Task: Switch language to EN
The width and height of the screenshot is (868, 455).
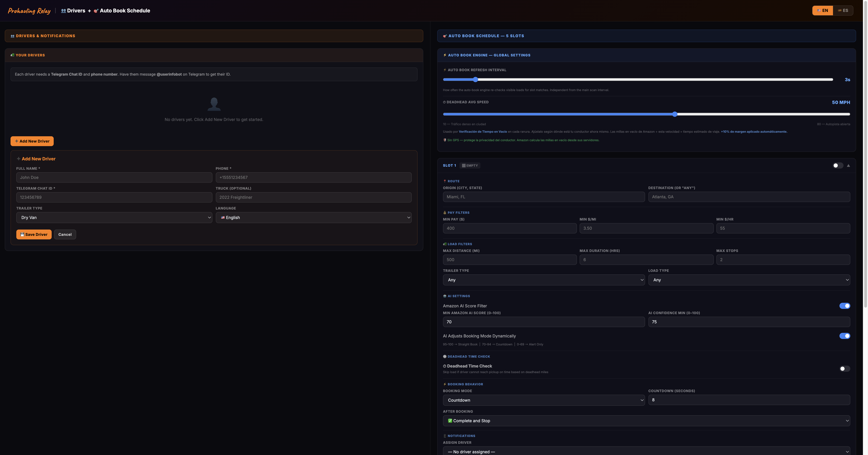Action: [822, 10]
